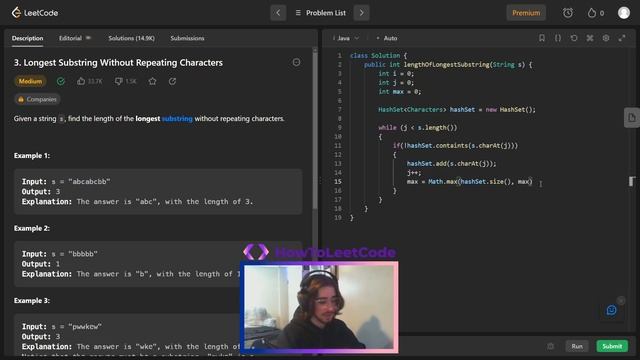Click the 'Example 2:' heading
The height and width of the screenshot is (360, 640).
(32, 228)
